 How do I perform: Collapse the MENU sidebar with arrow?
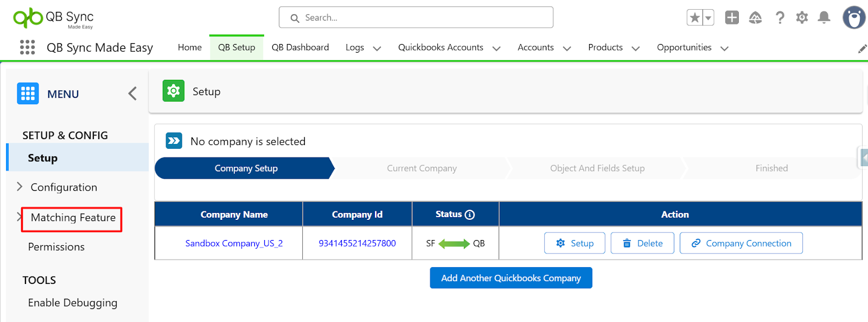coord(132,93)
